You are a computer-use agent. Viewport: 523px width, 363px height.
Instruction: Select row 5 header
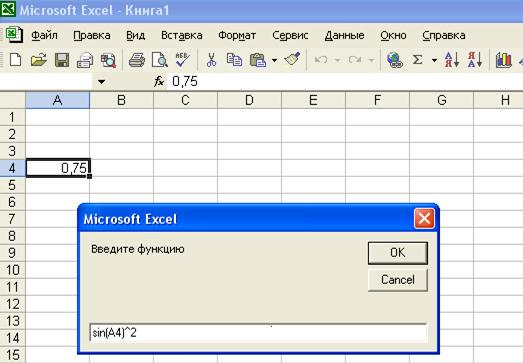[x=12, y=185]
